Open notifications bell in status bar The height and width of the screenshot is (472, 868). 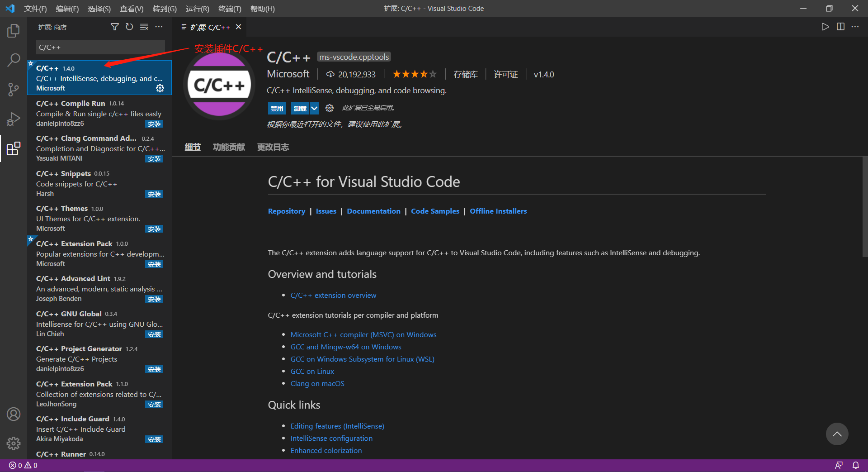pos(855,465)
